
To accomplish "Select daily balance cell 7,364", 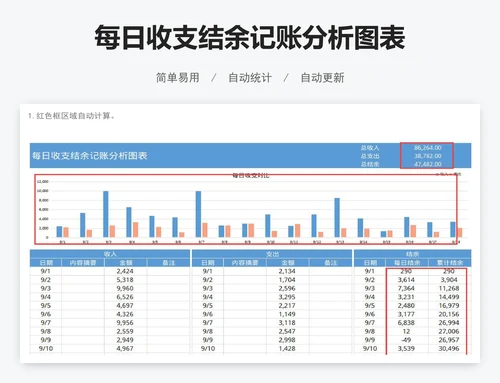I will coord(406,288).
